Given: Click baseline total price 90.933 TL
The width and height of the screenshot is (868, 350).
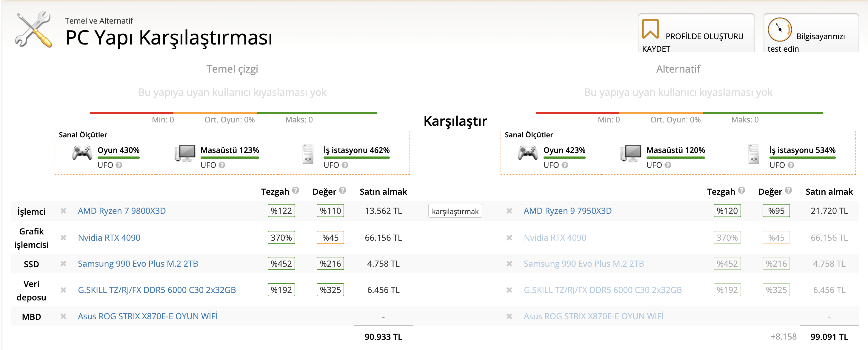Looking at the screenshot, I should [384, 337].
